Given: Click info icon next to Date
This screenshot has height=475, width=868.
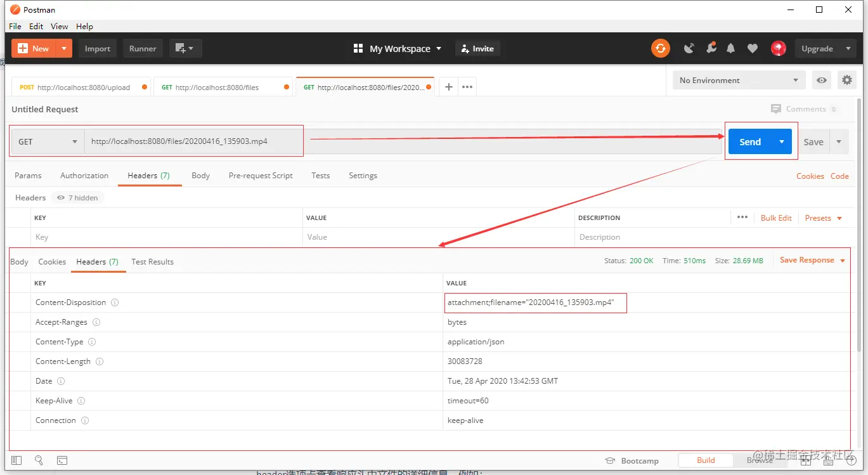Looking at the screenshot, I should pyautogui.click(x=61, y=381).
